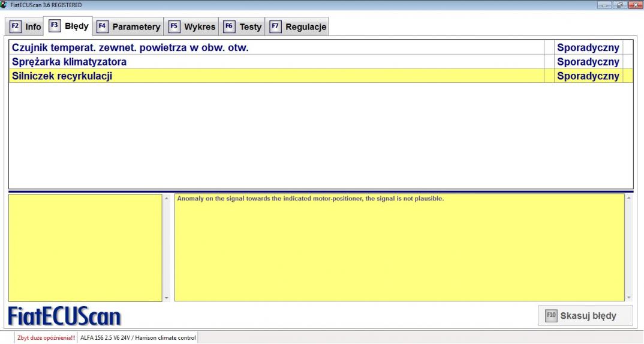Open the Testy tab
The image size is (644, 344).
242,26
